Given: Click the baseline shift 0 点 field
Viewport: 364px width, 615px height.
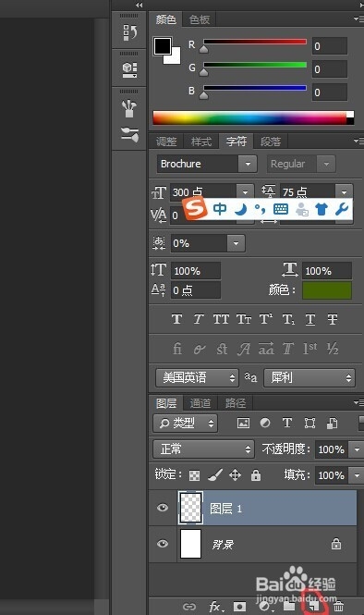Looking at the screenshot, I should (196, 290).
